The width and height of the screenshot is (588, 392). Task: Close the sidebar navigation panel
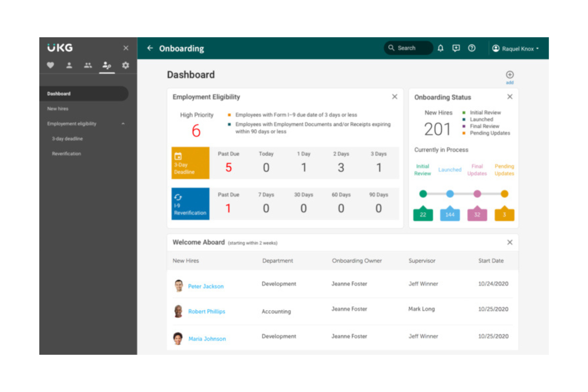pyautogui.click(x=126, y=48)
